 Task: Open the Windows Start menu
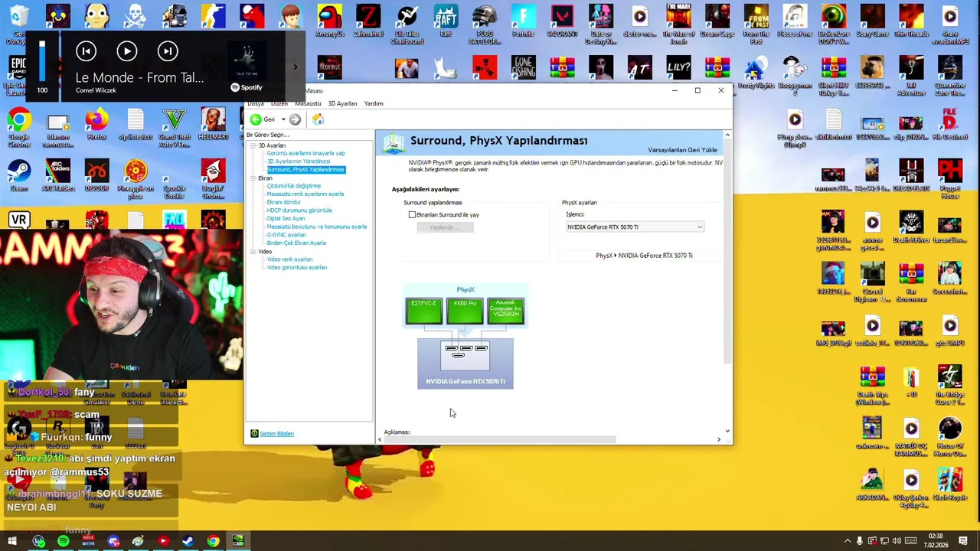12,542
